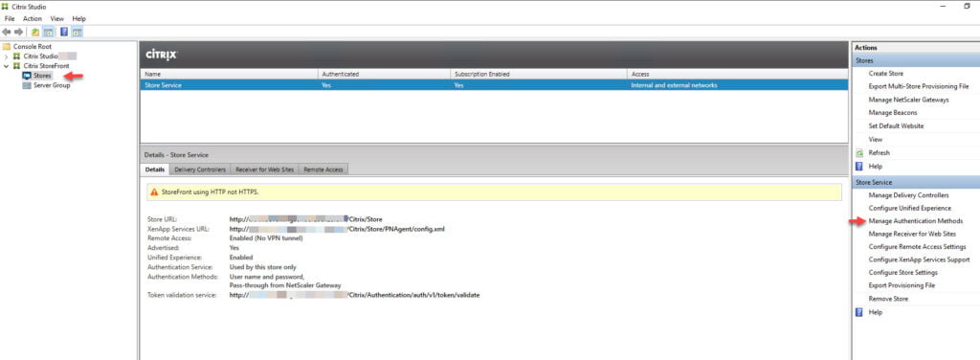This screenshot has height=360, width=980.
Task: Click the Citrix Studio title bar icon
Action: (6, 7)
